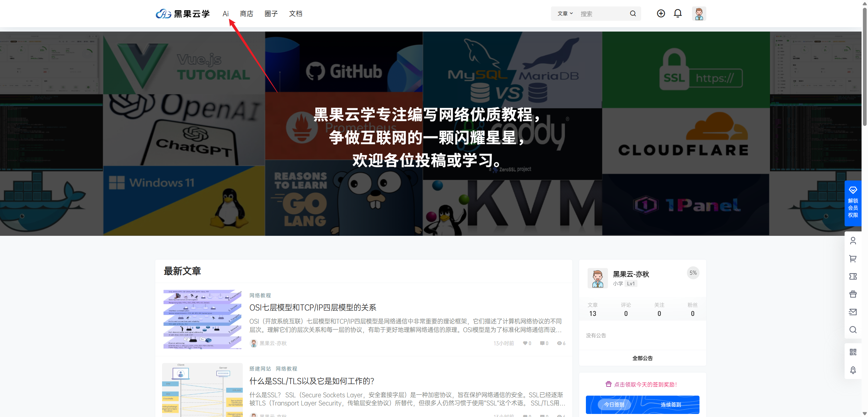
Task: Click the 今日签到 check-in button
Action: (x=614, y=404)
